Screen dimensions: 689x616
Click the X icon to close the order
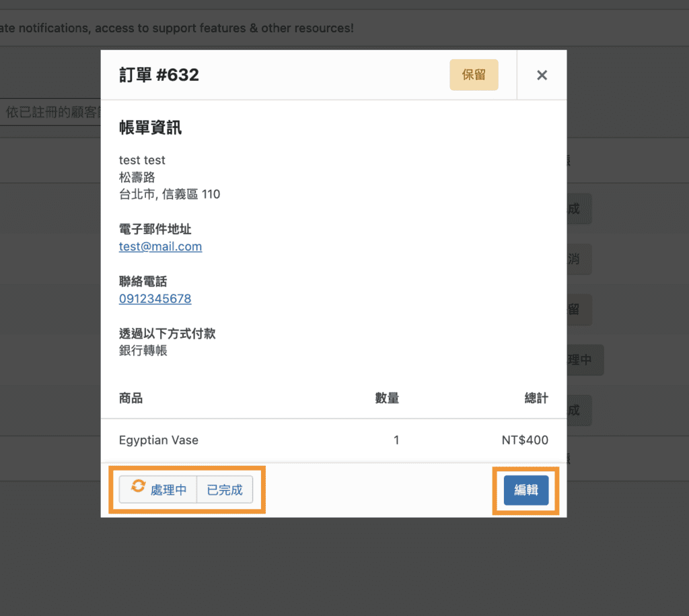542,75
